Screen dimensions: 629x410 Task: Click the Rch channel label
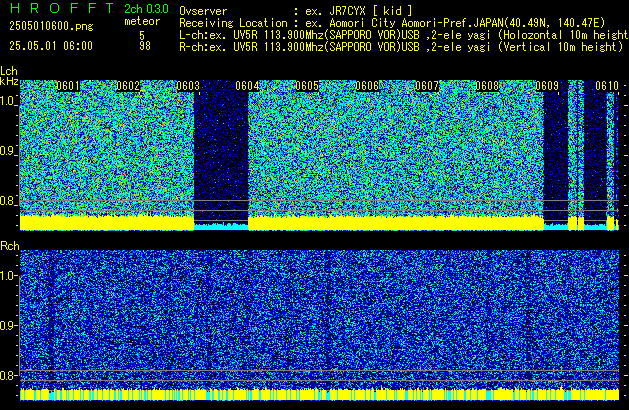tap(10, 246)
